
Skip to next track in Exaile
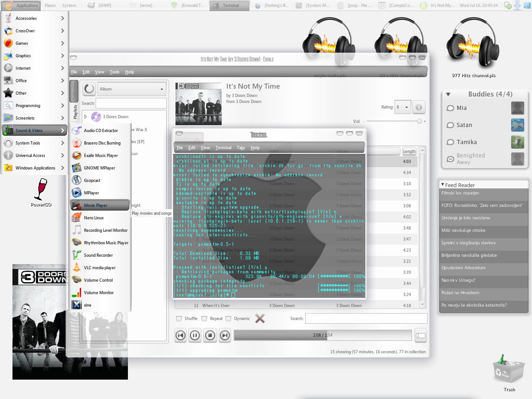(224, 336)
